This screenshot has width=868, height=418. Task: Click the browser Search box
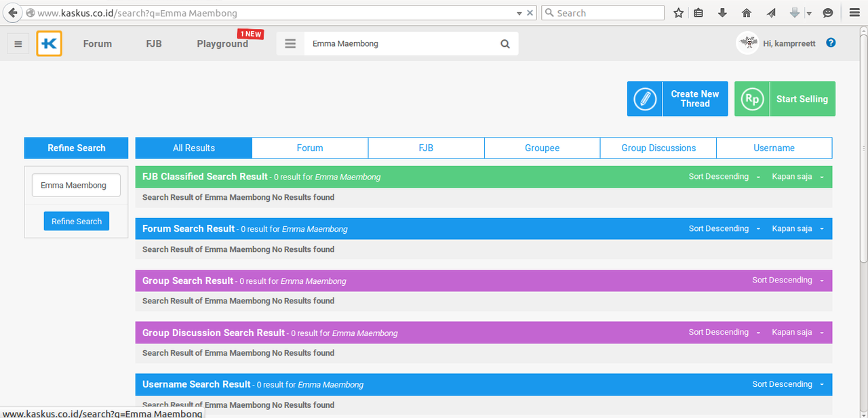coord(603,13)
